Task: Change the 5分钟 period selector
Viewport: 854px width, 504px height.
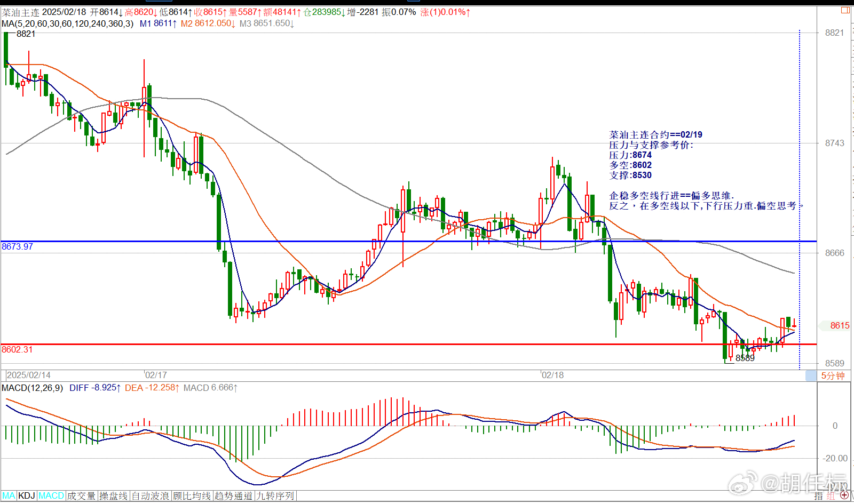Action: [833, 375]
